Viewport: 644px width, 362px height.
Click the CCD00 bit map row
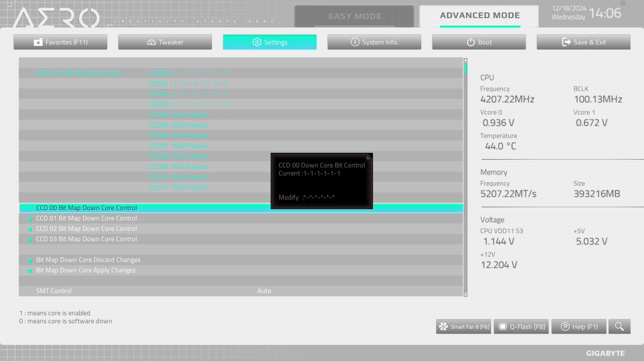[x=188, y=73]
